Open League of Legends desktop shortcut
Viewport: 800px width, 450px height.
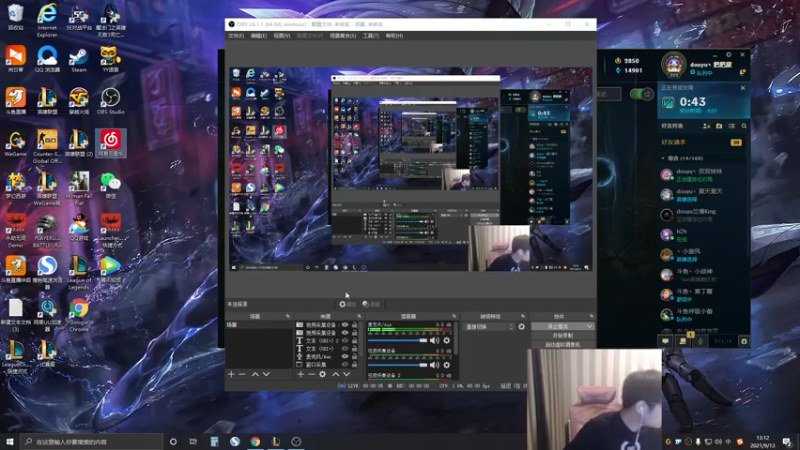pyautogui.click(x=79, y=273)
